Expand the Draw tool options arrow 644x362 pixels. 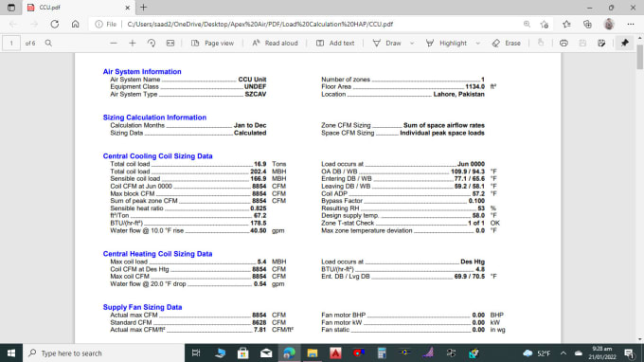(x=412, y=44)
